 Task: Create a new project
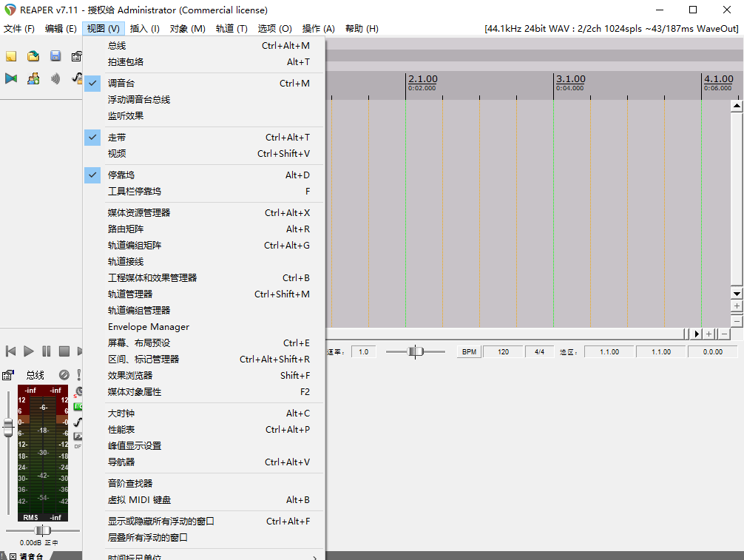[10, 56]
